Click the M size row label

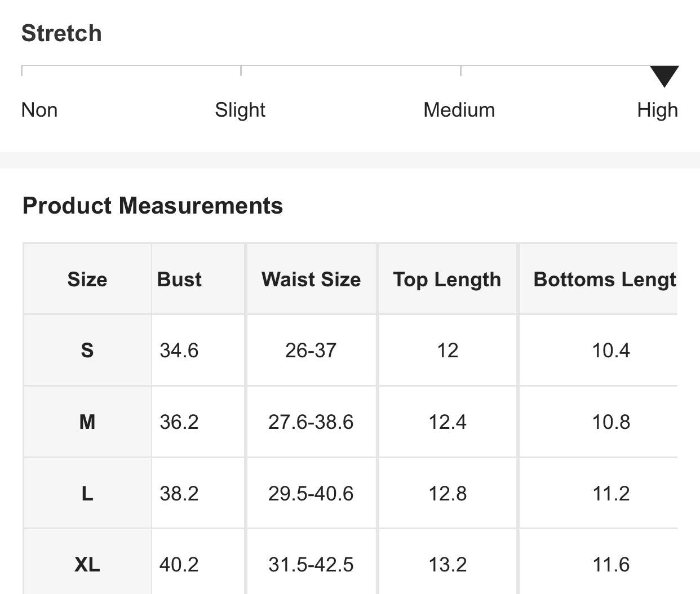[87, 422]
